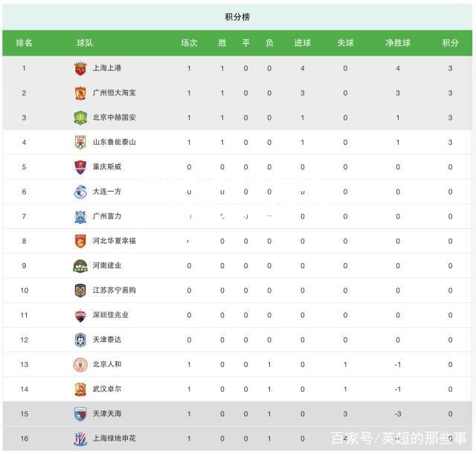
Task: Select the 北京人和 round badge
Action: 80,365
